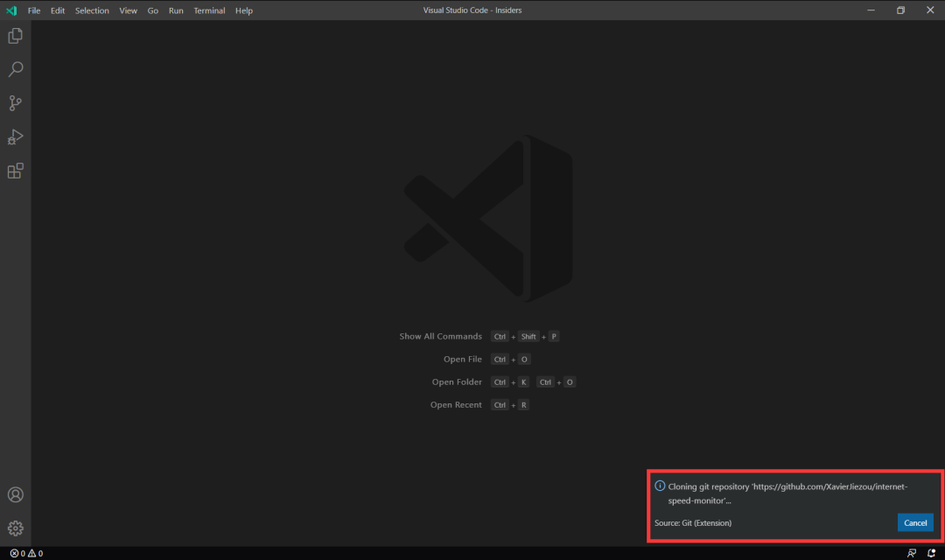
Task: Click the Open Recent label
Action: (x=456, y=405)
